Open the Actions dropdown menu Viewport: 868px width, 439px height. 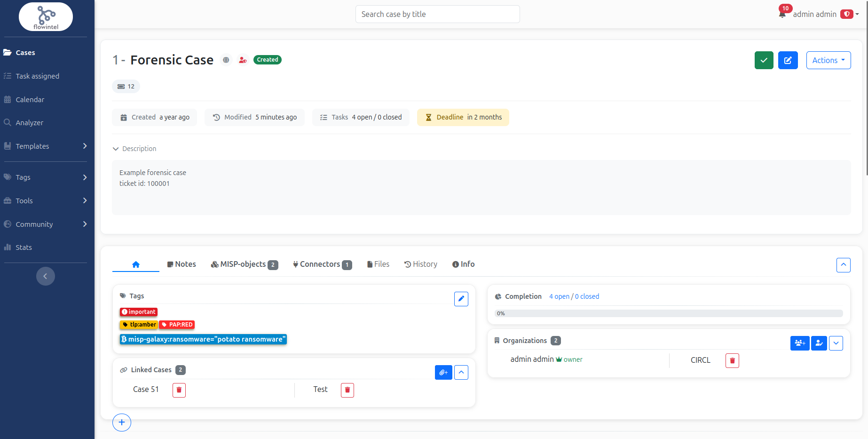828,60
